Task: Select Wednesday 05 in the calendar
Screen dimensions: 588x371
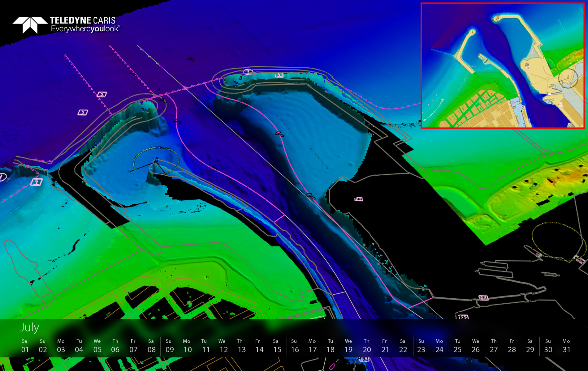Action: coord(97,346)
